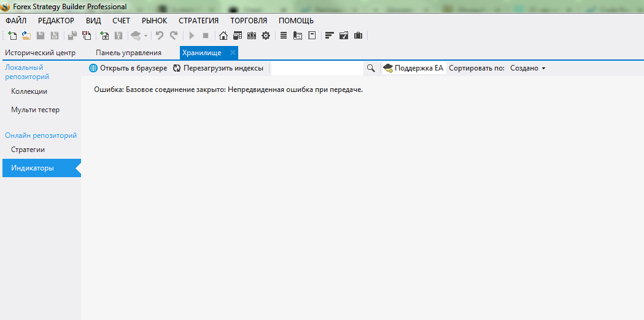Click Перезагрузить индексы button
This screenshot has height=320, width=644.
(x=218, y=68)
